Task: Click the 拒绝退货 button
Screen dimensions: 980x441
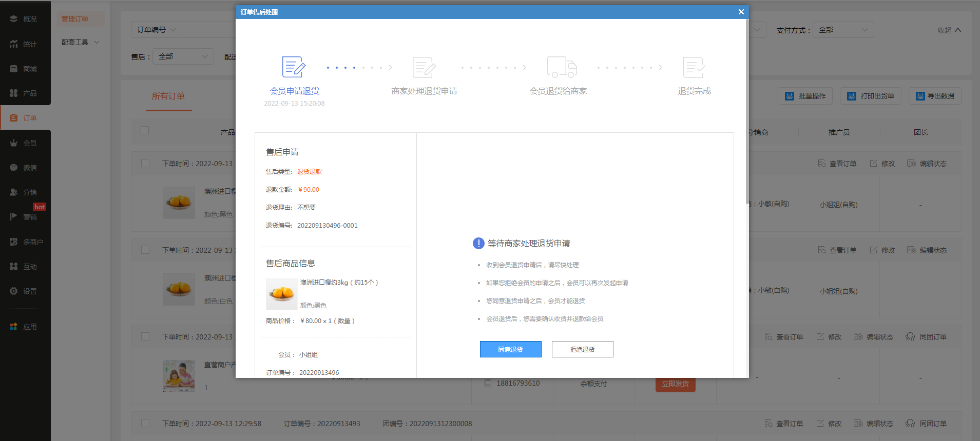Action: point(582,349)
